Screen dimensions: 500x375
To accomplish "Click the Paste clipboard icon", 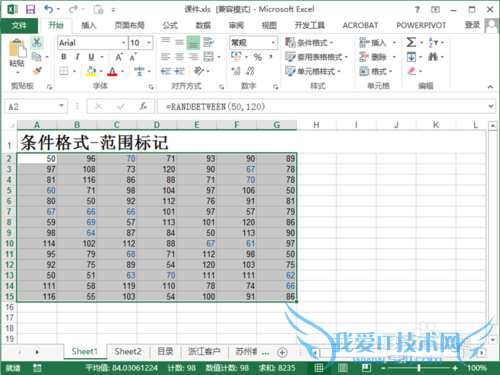I will [x=17, y=48].
